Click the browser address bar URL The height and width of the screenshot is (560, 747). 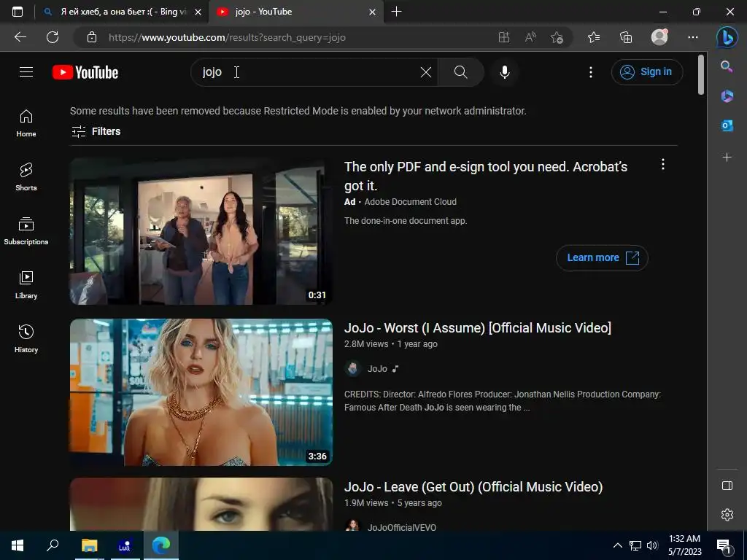(x=227, y=38)
